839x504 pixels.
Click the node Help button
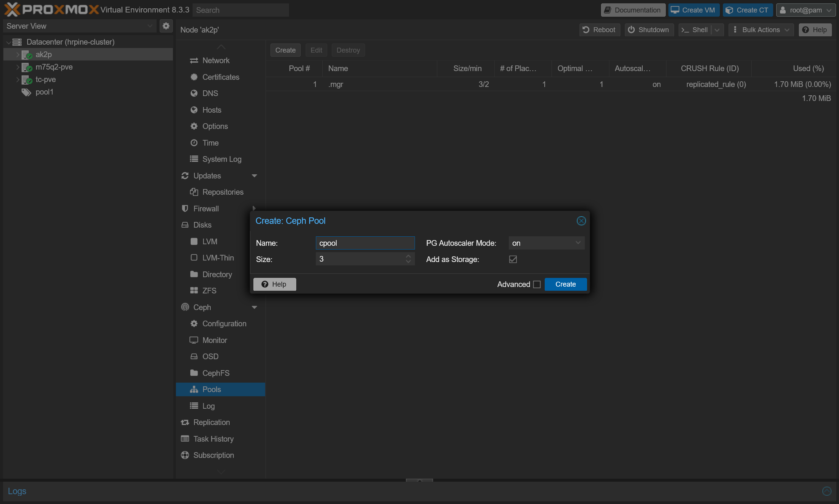pos(815,30)
